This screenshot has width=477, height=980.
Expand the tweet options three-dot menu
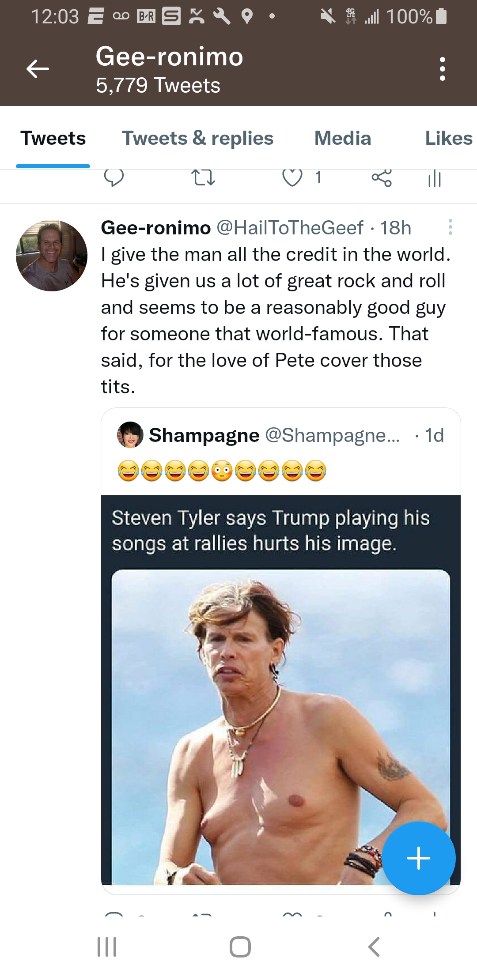[x=450, y=227]
